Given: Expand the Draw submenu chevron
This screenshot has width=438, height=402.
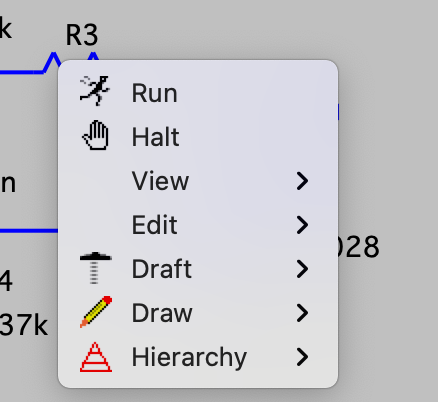Looking at the screenshot, I should [x=302, y=313].
